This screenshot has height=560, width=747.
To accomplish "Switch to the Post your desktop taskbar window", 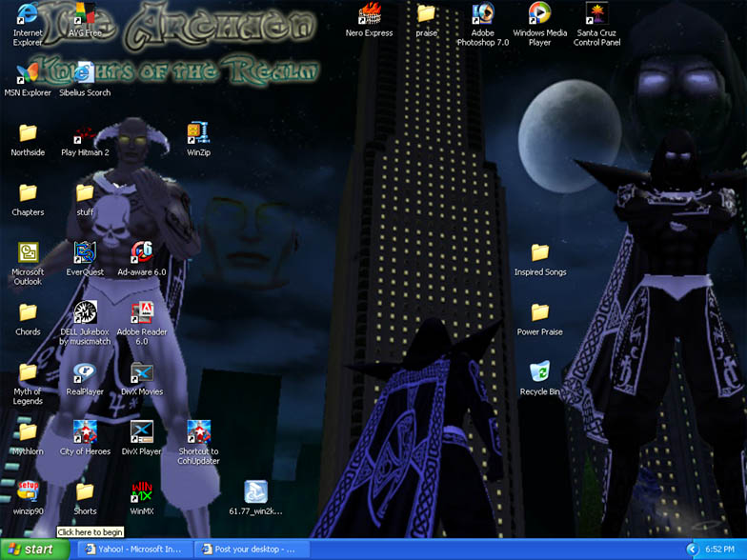I will click(252, 549).
